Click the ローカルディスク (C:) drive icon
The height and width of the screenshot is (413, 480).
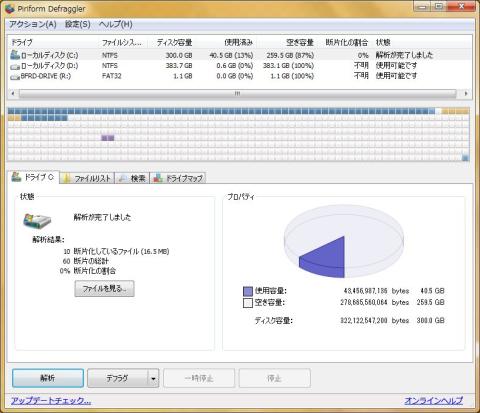point(15,55)
